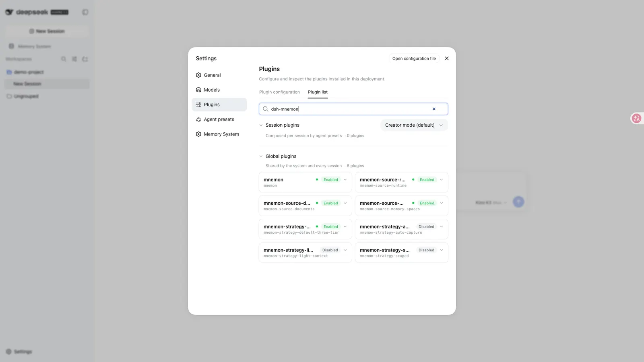The image size is (644, 362).
Task: Open the model selector in background chat
Action: point(491,202)
